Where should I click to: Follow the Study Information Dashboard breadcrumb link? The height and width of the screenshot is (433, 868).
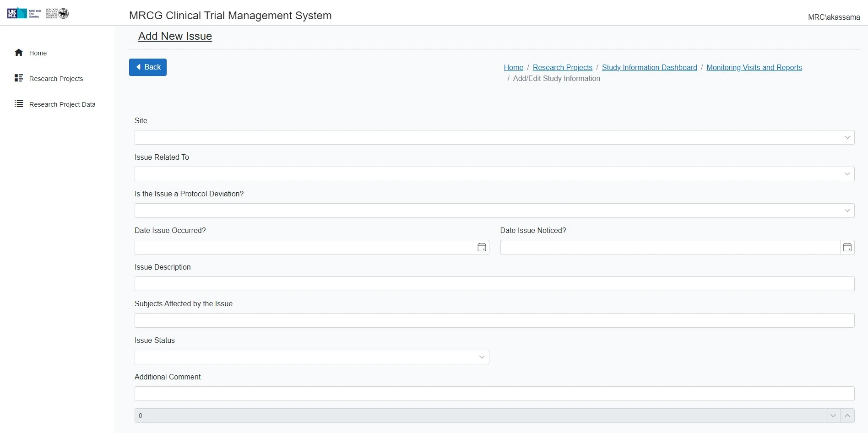(649, 67)
